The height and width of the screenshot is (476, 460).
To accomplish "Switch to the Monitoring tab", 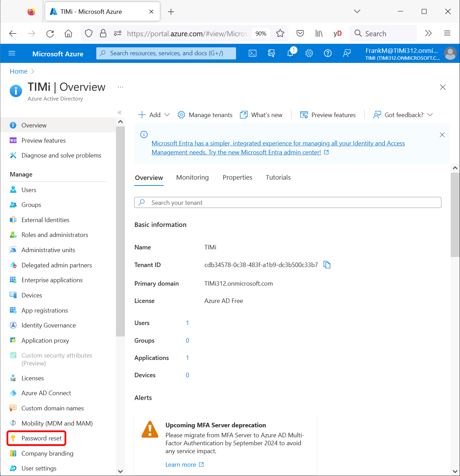I will (193, 178).
